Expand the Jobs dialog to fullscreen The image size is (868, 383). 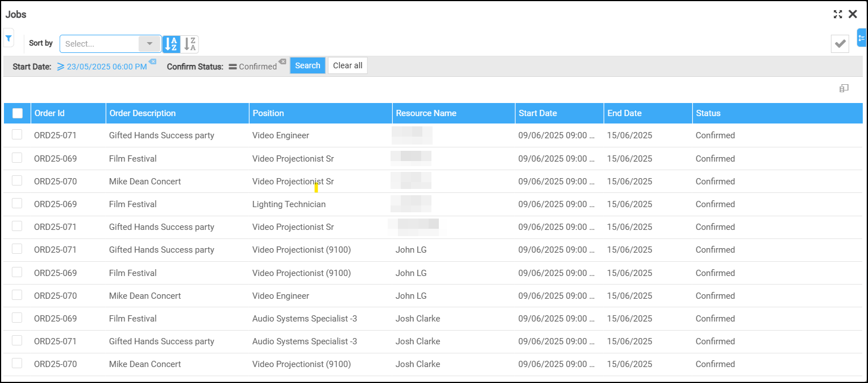[838, 15]
